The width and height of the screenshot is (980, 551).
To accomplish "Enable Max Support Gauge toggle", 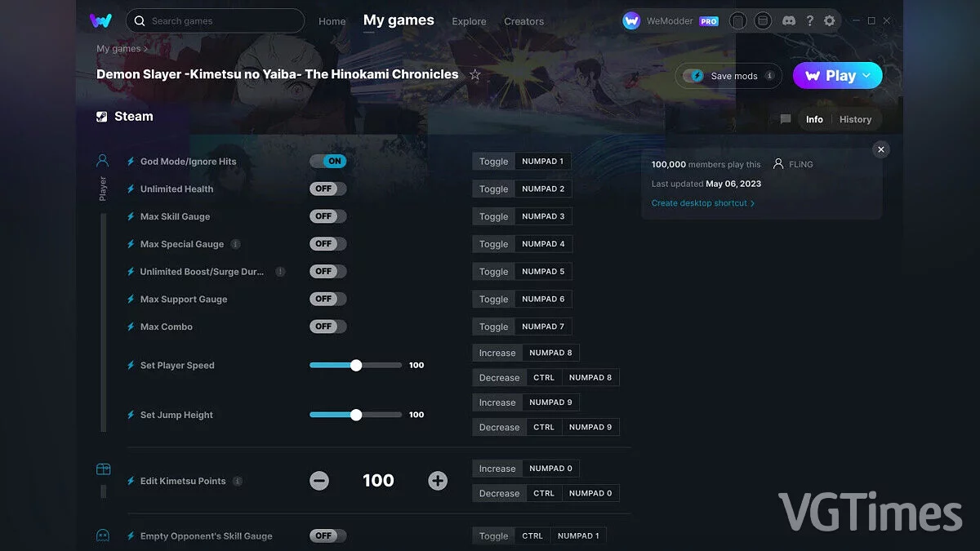I will (x=328, y=299).
